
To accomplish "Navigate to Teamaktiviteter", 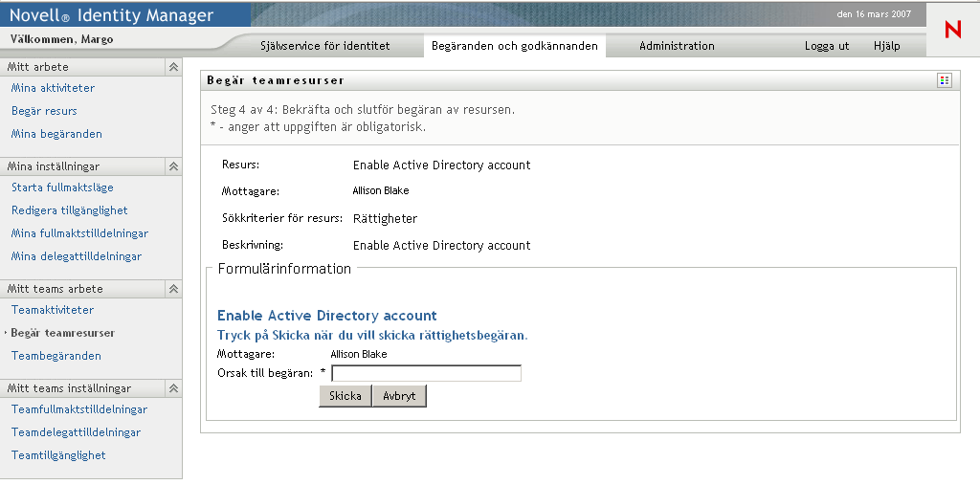I will click(x=53, y=310).
